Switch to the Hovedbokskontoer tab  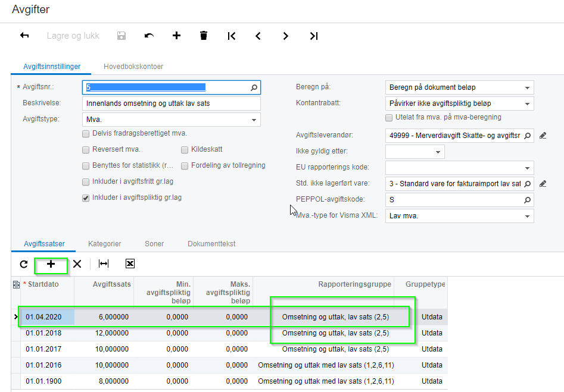point(133,67)
